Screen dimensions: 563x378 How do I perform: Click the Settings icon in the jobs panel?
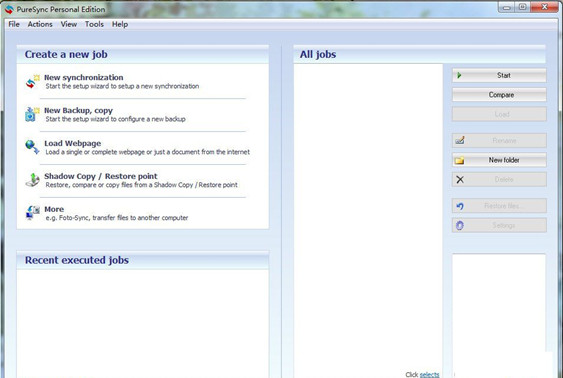[460, 225]
